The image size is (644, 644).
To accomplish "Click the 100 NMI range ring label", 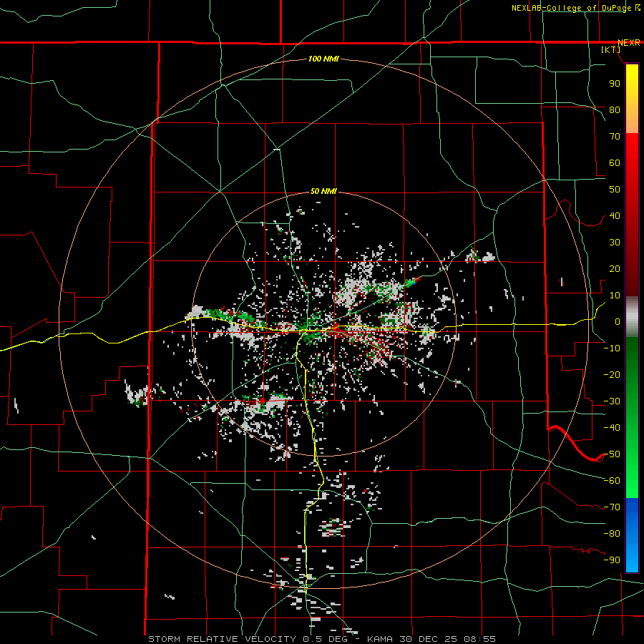I will (323, 59).
